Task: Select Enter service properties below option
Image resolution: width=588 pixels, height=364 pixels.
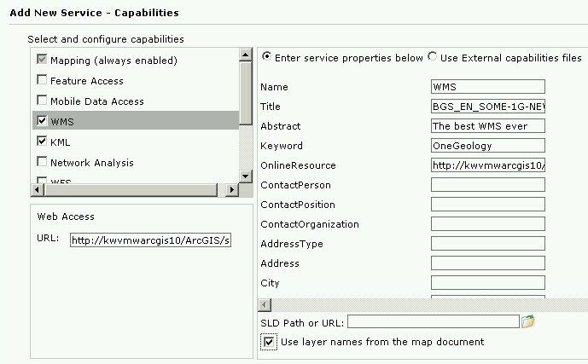Action: pos(266,56)
